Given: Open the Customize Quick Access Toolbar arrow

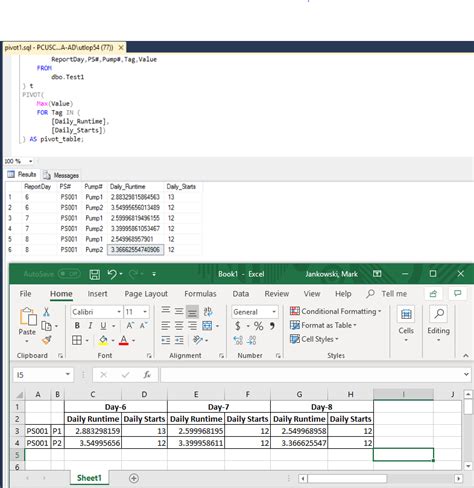Looking at the screenshot, I should [x=154, y=274].
